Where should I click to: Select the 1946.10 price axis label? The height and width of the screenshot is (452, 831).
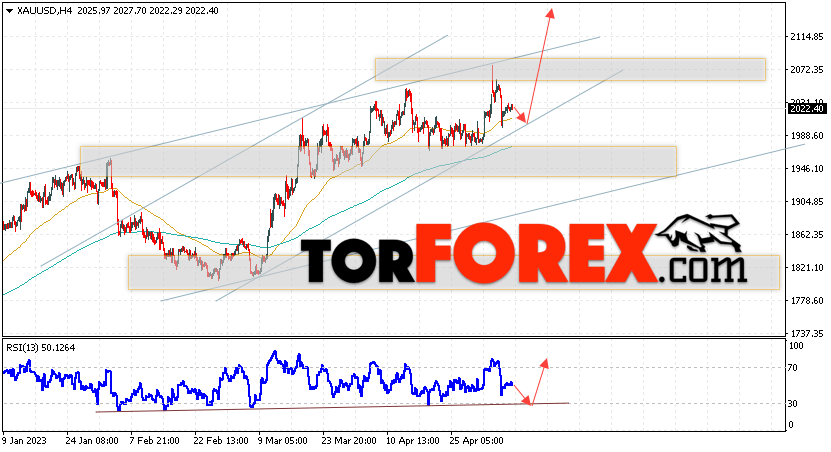(x=807, y=169)
